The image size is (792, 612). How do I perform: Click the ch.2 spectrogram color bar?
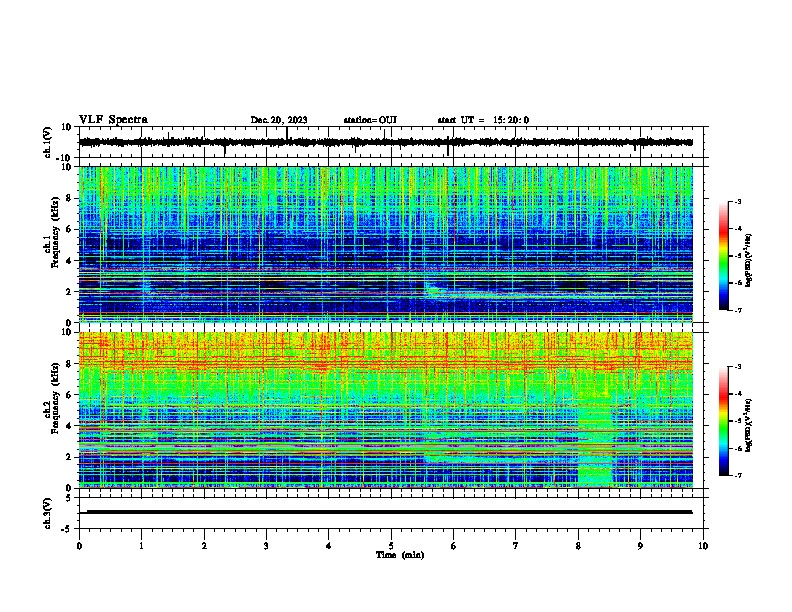724,421
